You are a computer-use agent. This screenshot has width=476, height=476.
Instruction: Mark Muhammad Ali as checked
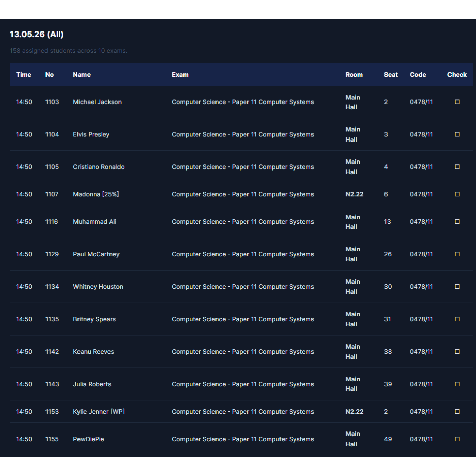[x=457, y=221]
